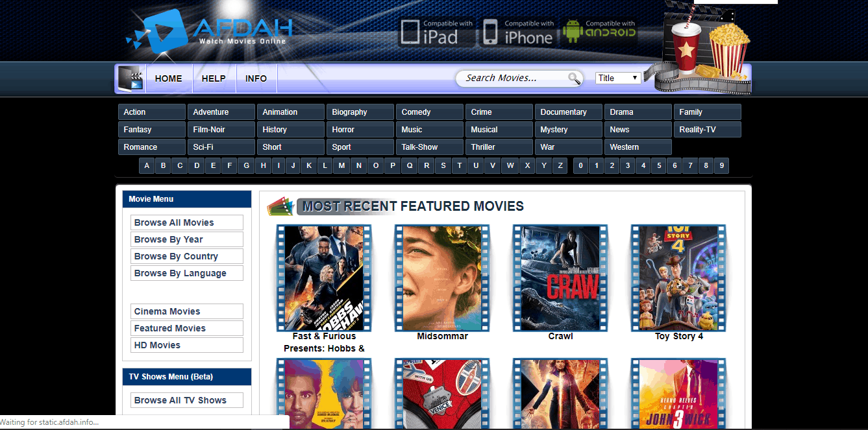Pick the Mystery genre
The width and height of the screenshot is (868, 430).
pos(569,130)
